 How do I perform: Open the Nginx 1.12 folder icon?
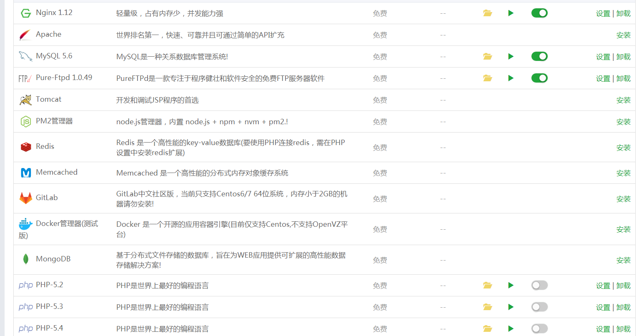tap(488, 13)
